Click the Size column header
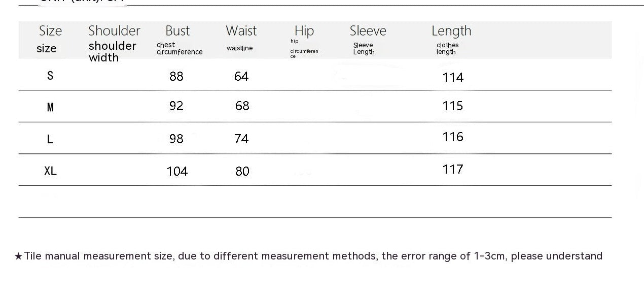Viewport: 644px width, 293px height. pyautogui.click(x=50, y=31)
